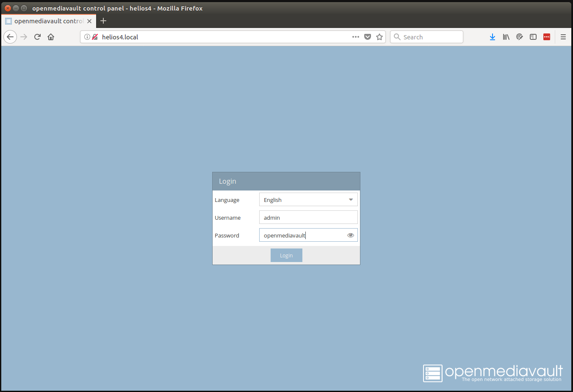
Task: Click the "Username" label
Action: (x=227, y=218)
